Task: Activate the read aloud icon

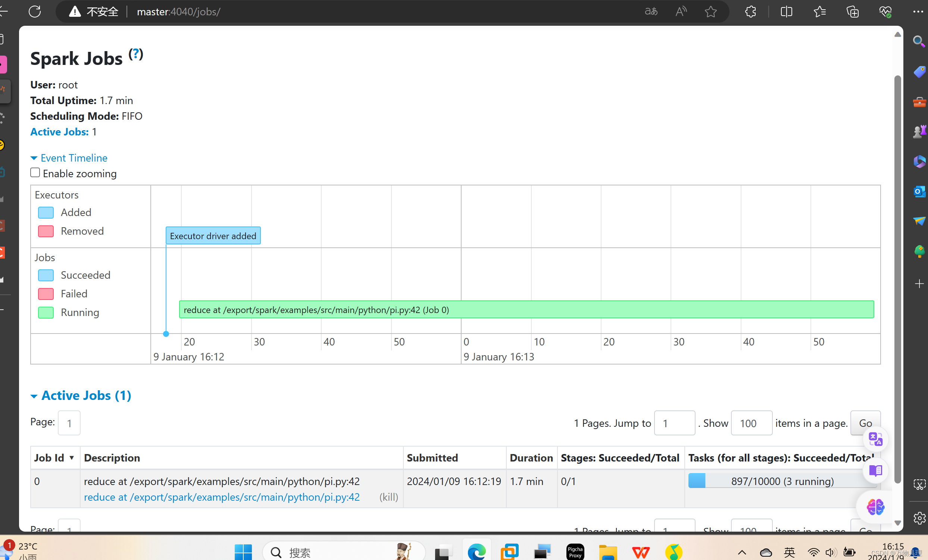Action: point(681,11)
